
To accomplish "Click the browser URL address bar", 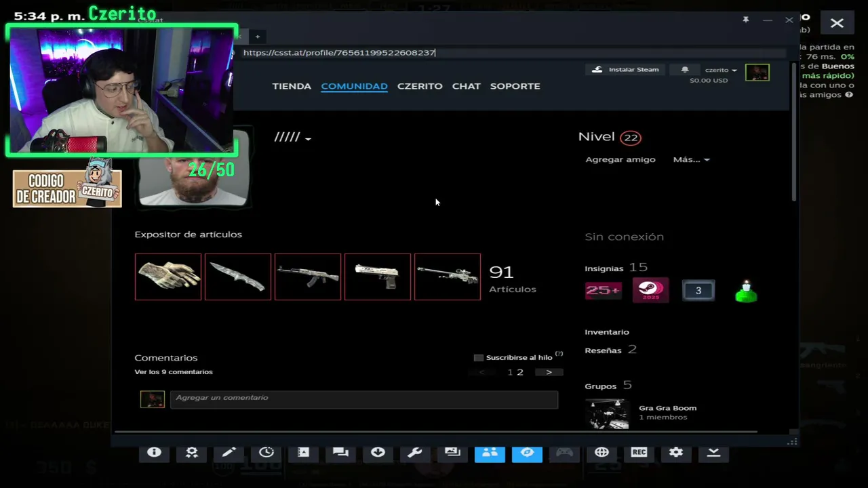I will click(513, 53).
